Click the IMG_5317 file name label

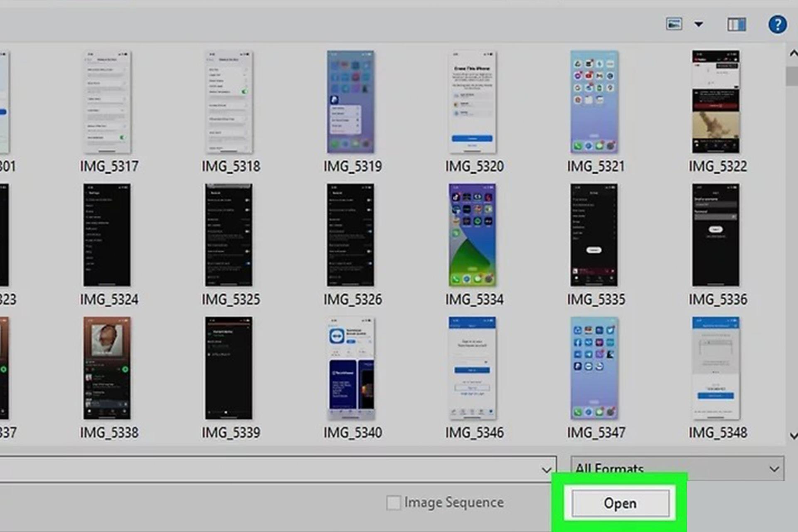[109, 166]
